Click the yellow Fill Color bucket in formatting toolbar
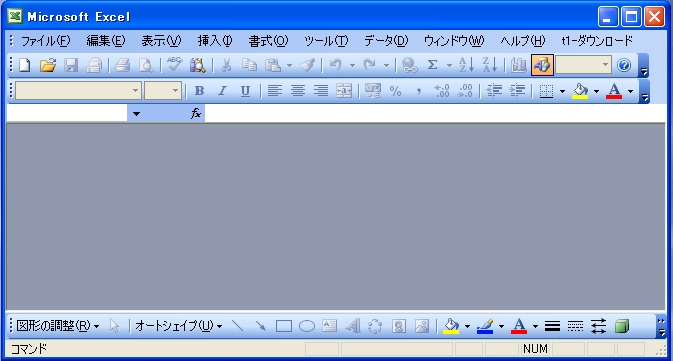The width and height of the screenshot is (673, 361). tap(580, 91)
